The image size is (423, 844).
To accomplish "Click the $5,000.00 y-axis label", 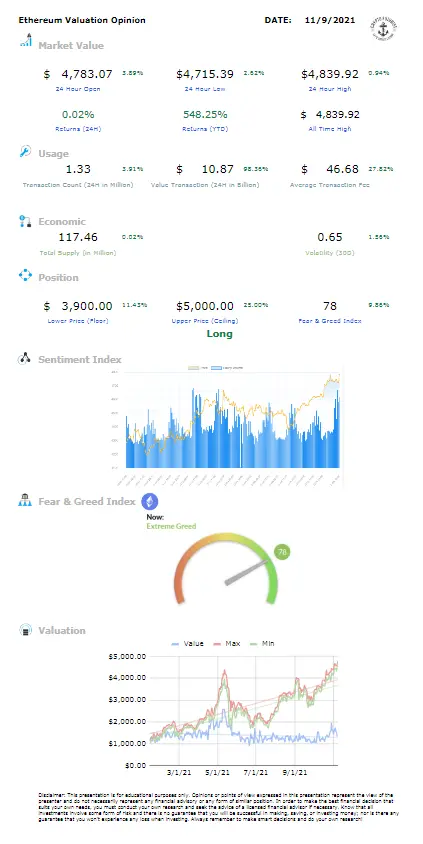I will coord(127,656).
